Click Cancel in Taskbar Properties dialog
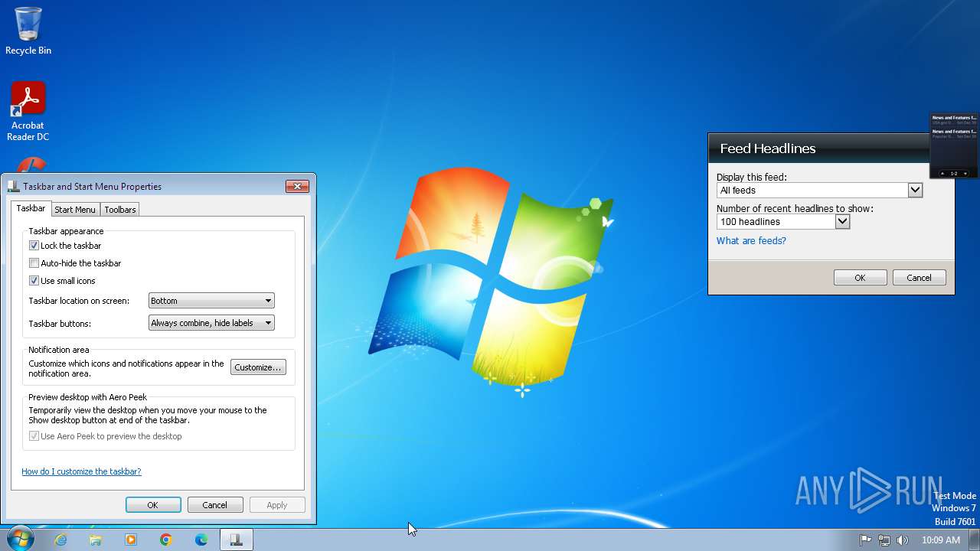The image size is (980, 551). (215, 505)
